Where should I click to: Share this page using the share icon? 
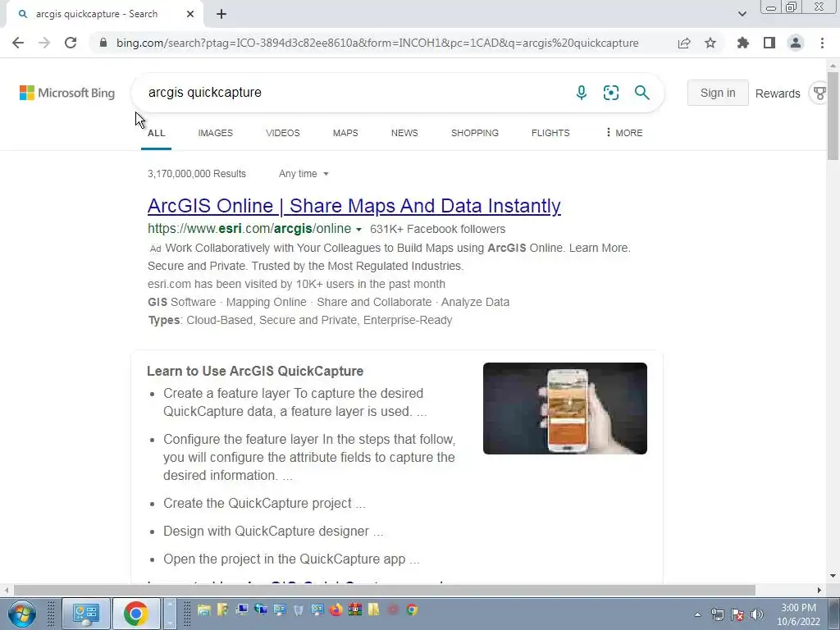pyautogui.click(x=684, y=43)
